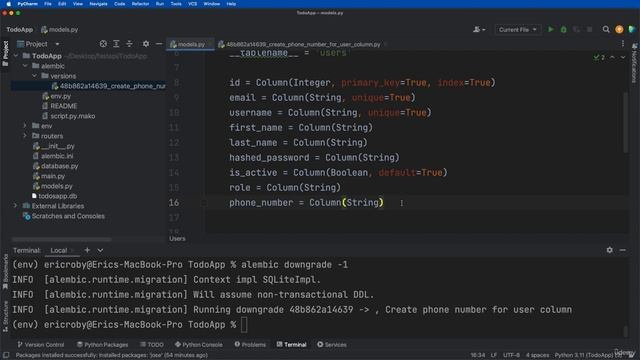Open the PyCharm application menu
640x360 pixels.
click(x=27, y=4)
